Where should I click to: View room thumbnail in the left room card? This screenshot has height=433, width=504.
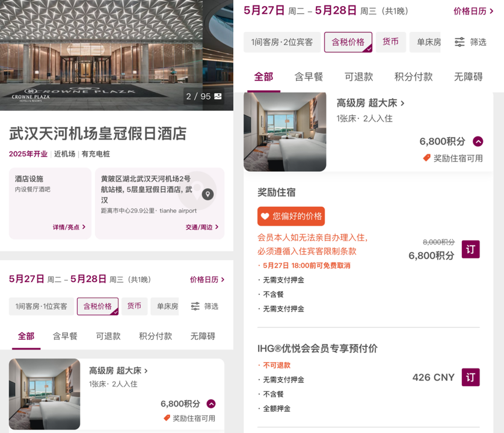(45, 394)
